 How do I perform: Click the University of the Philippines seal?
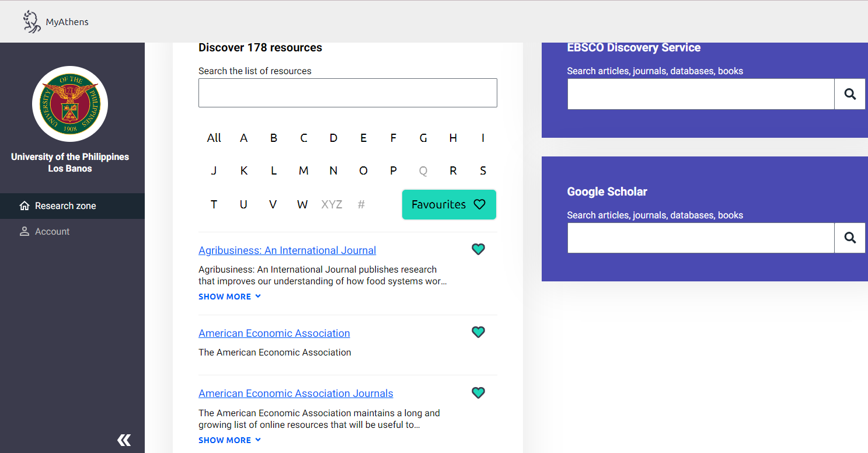70,103
